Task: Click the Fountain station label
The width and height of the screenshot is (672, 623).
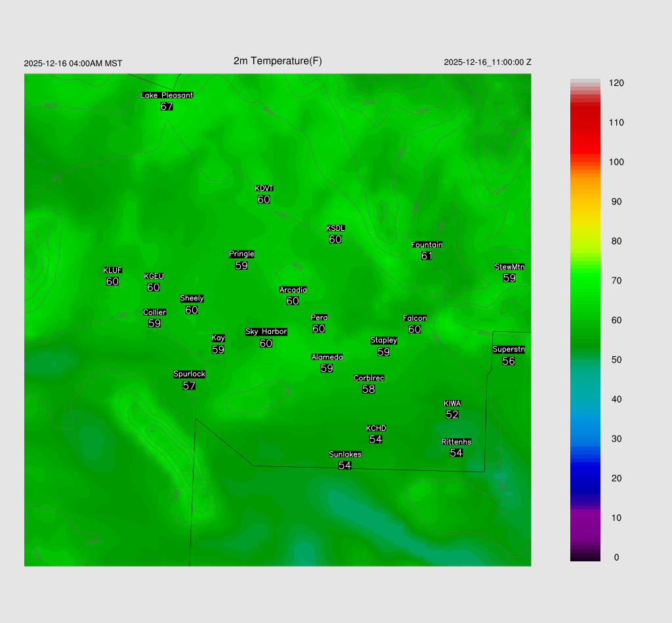Action: pos(427,245)
